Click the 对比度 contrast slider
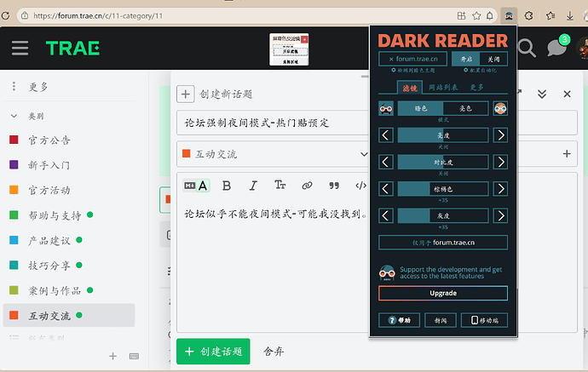Viewport: 588px width, 372px height. [x=443, y=163]
